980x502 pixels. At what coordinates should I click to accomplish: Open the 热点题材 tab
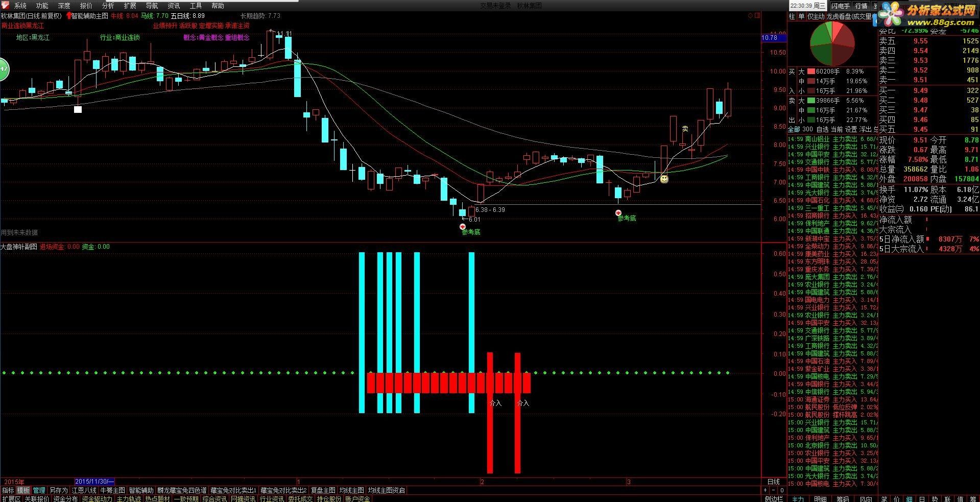click(157, 498)
